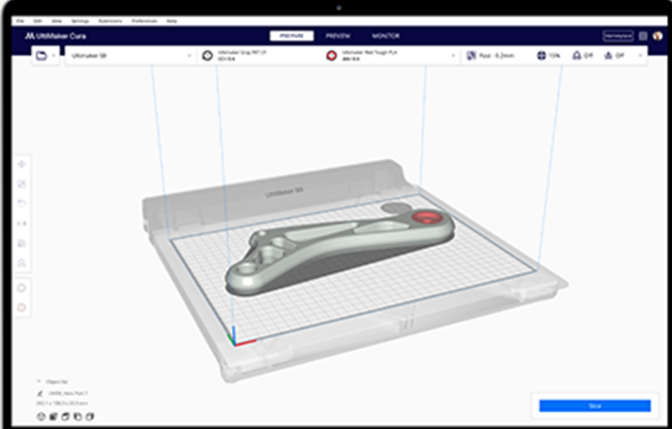Select the Move tool in left toolbar

point(22,163)
